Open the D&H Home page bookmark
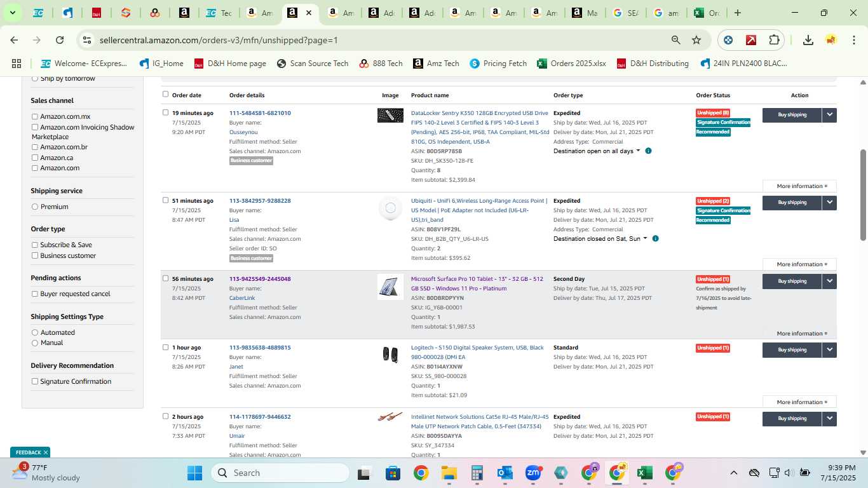The image size is (868, 488). (230, 64)
